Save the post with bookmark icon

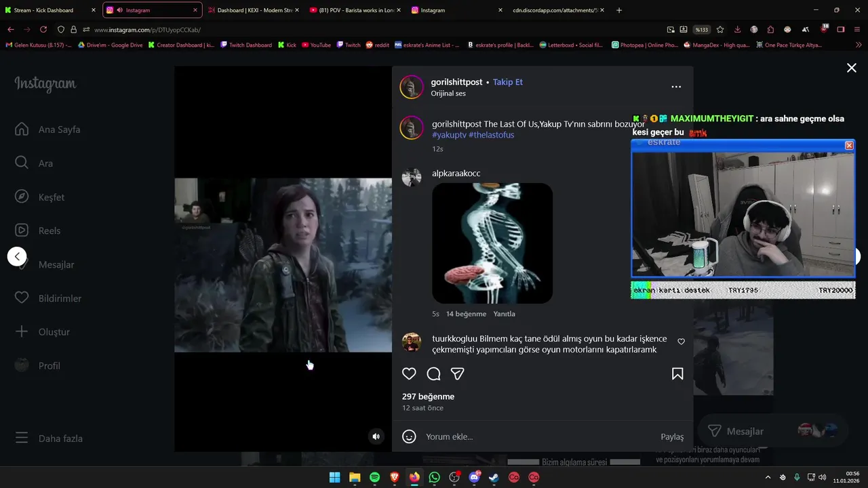pos(677,373)
